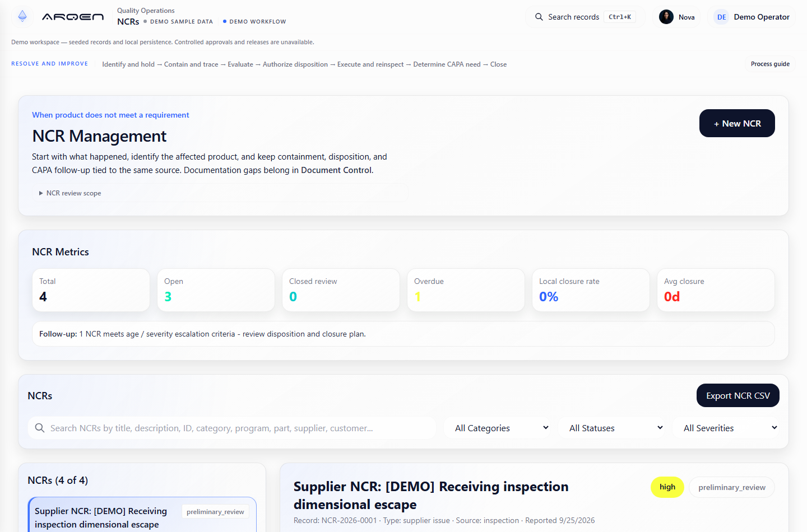Click the DE initials badge
Screen dimensions: 807x532
pyautogui.click(x=722, y=17)
